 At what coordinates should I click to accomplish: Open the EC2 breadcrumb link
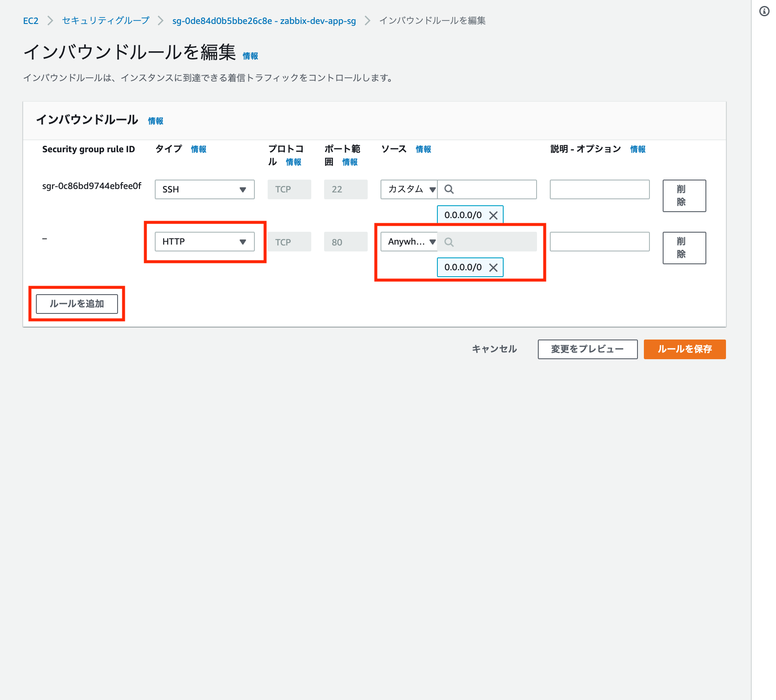pos(30,20)
